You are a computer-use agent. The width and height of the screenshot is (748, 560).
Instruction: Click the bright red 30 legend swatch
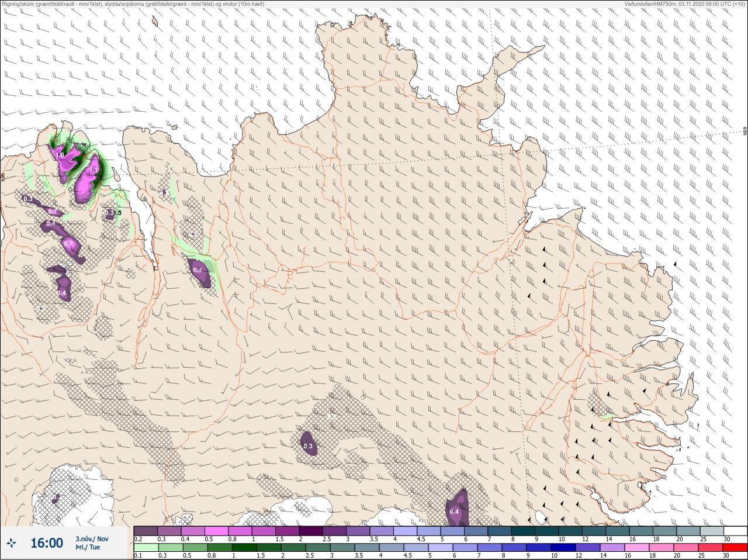[735, 548]
